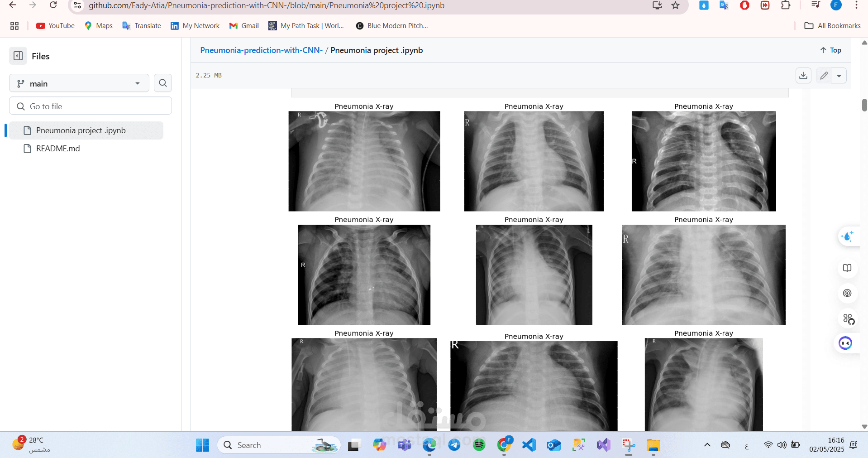The image size is (868, 458).
Task: Click the first Pneumonia X-ray image
Action: point(364,161)
